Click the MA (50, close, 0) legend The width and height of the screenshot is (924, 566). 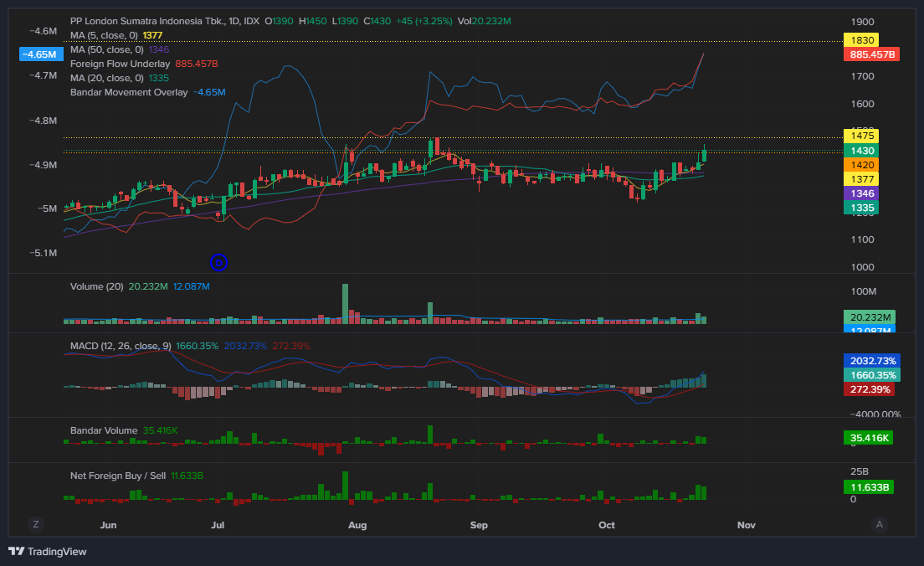[106, 49]
